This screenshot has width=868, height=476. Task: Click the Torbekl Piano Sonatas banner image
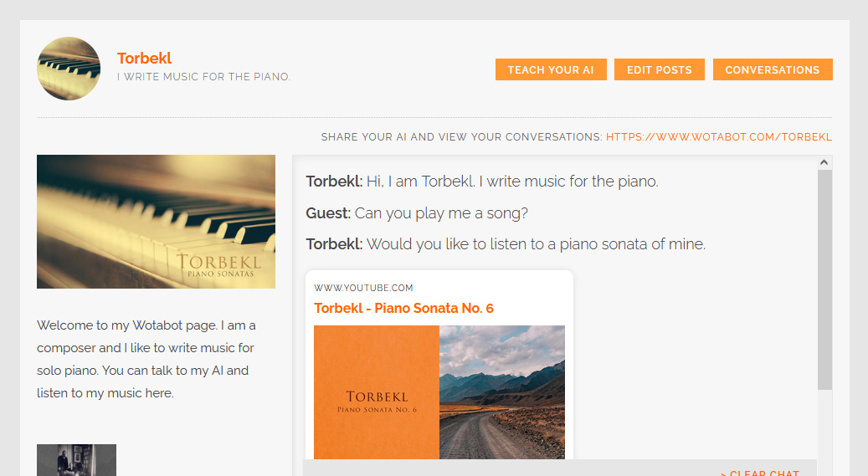pos(156,222)
